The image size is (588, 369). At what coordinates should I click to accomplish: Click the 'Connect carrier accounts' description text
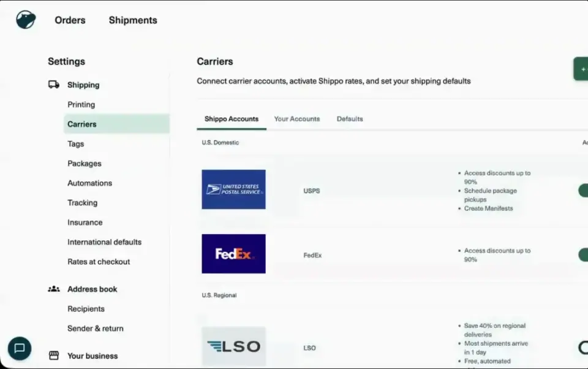pyautogui.click(x=334, y=81)
